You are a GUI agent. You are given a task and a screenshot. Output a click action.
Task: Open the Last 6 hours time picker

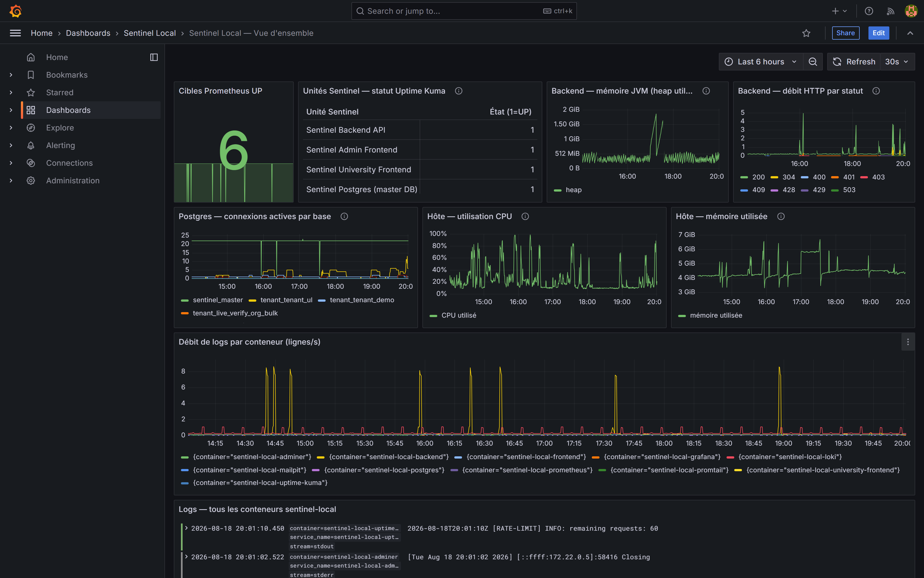(761, 62)
